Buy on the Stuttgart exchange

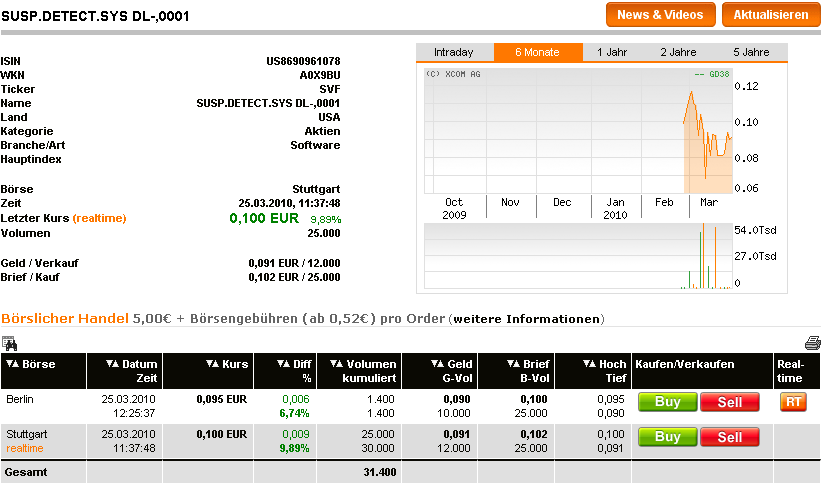[668, 437]
